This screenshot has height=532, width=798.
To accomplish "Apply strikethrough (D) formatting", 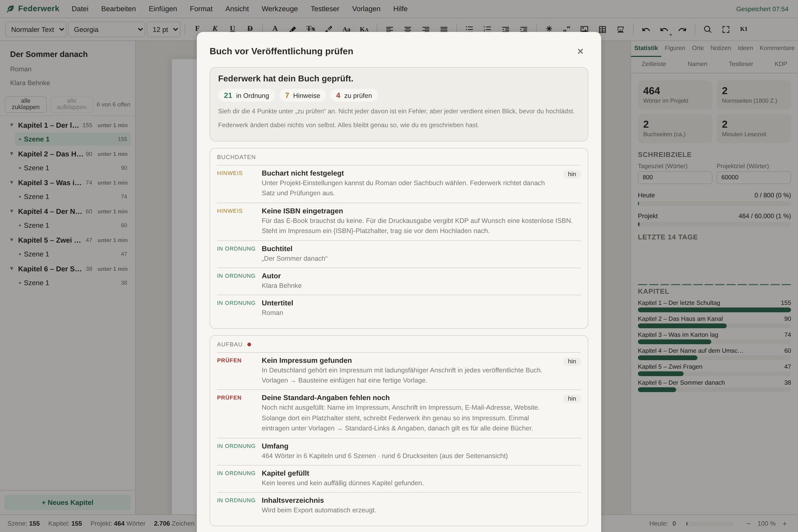I will pos(250,29).
